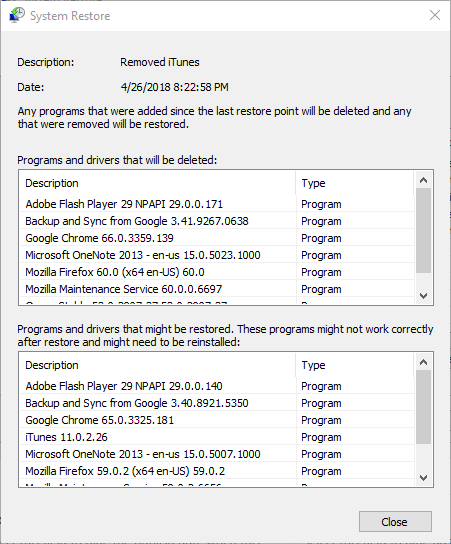Sort restored list by Type column header

355,365
